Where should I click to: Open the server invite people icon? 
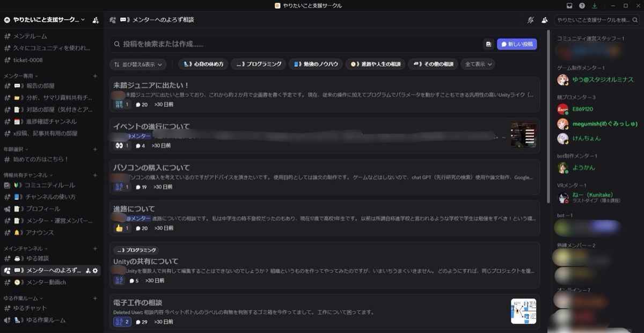pyautogui.click(x=96, y=20)
